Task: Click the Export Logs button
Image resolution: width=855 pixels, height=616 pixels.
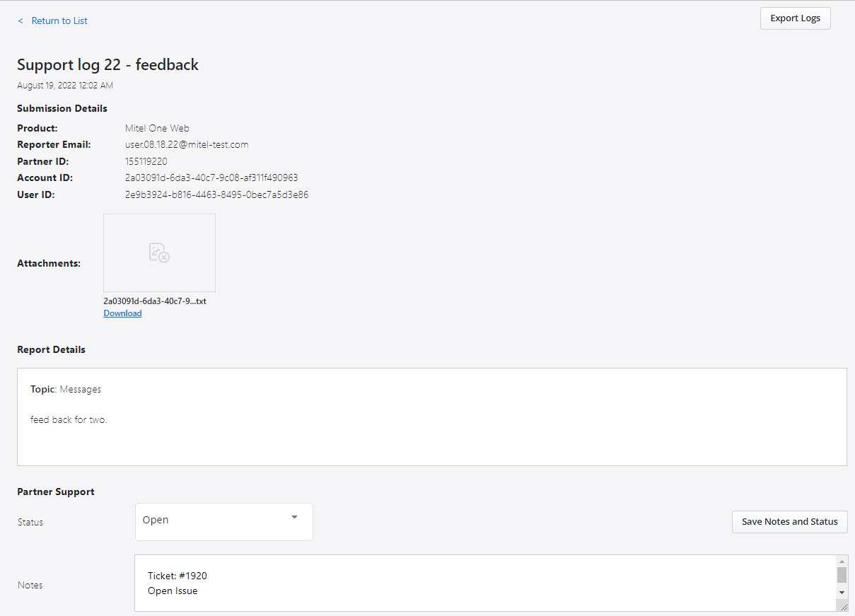Action: coord(795,18)
